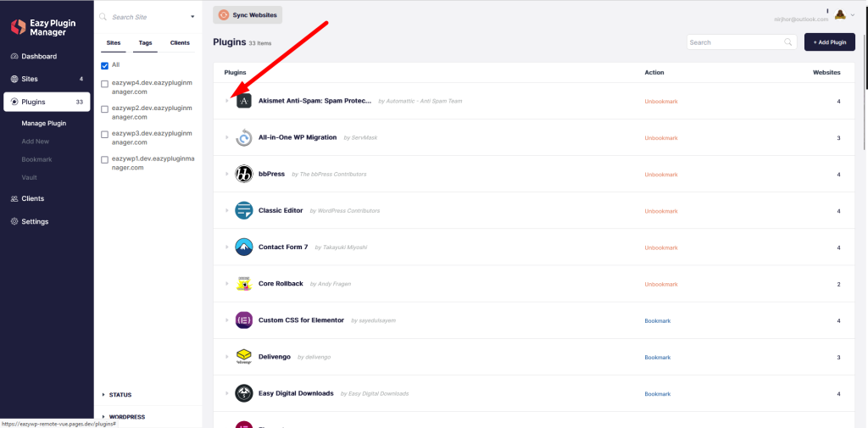Check the eazywp1.dev site checkbox

point(104,159)
